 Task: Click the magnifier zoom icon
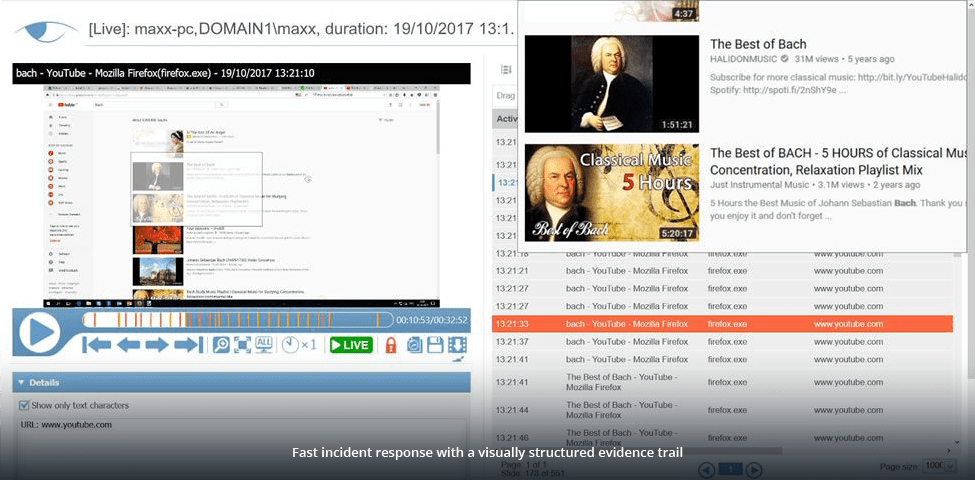coord(221,345)
